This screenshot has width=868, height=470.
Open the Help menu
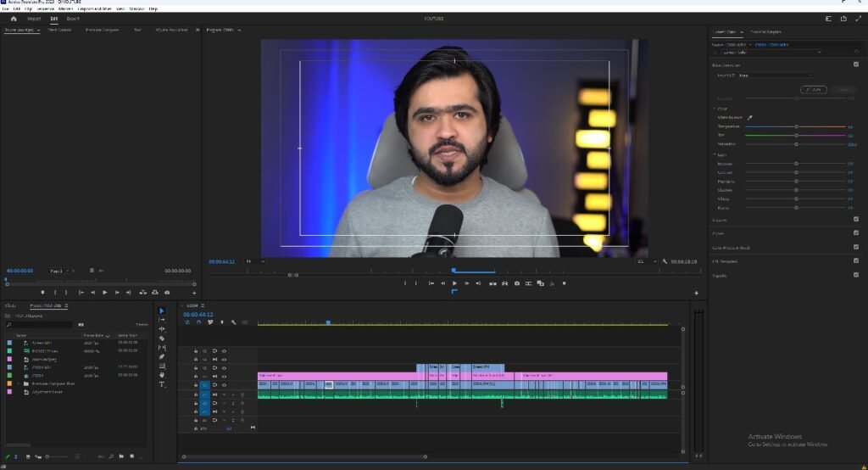pyautogui.click(x=153, y=8)
